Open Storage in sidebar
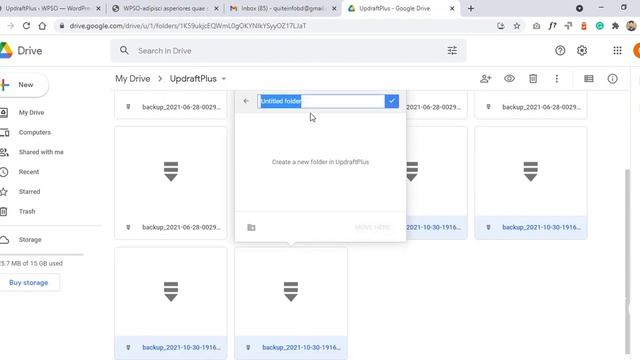640x360 pixels. pyautogui.click(x=30, y=240)
